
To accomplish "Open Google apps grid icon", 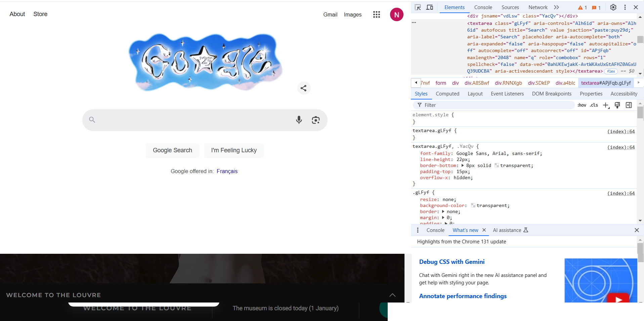I will (377, 14).
